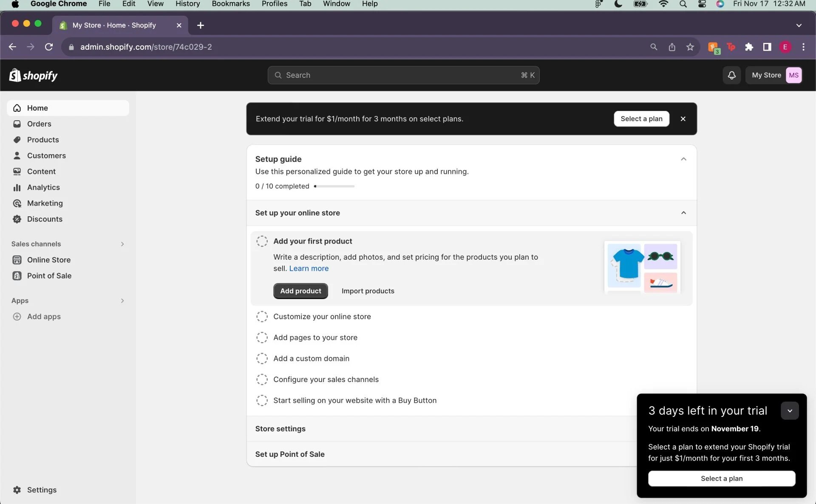Open the Discounts badge icon
This screenshot has height=504, width=816.
17,219
